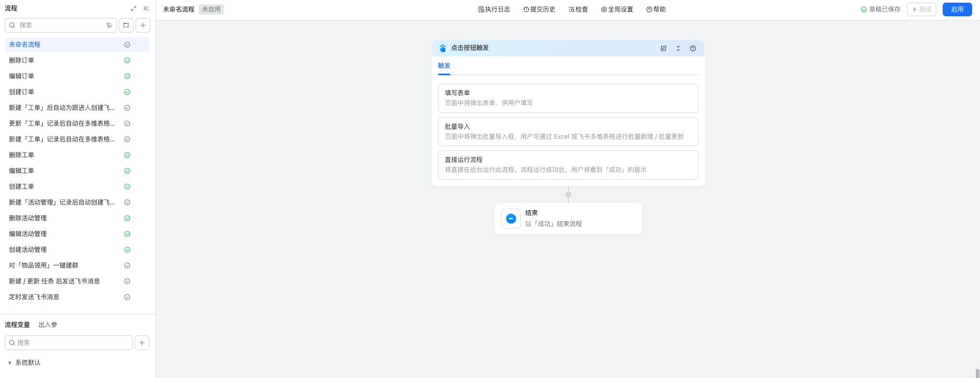
Task: Collapse the 点击按钮触发 node card
Action: click(x=678, y=48)
